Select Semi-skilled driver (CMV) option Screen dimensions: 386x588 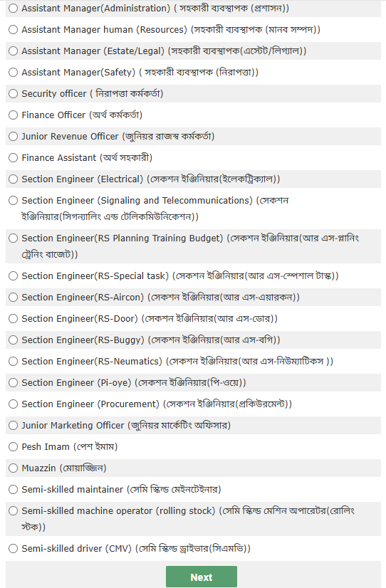pos(13,548)
